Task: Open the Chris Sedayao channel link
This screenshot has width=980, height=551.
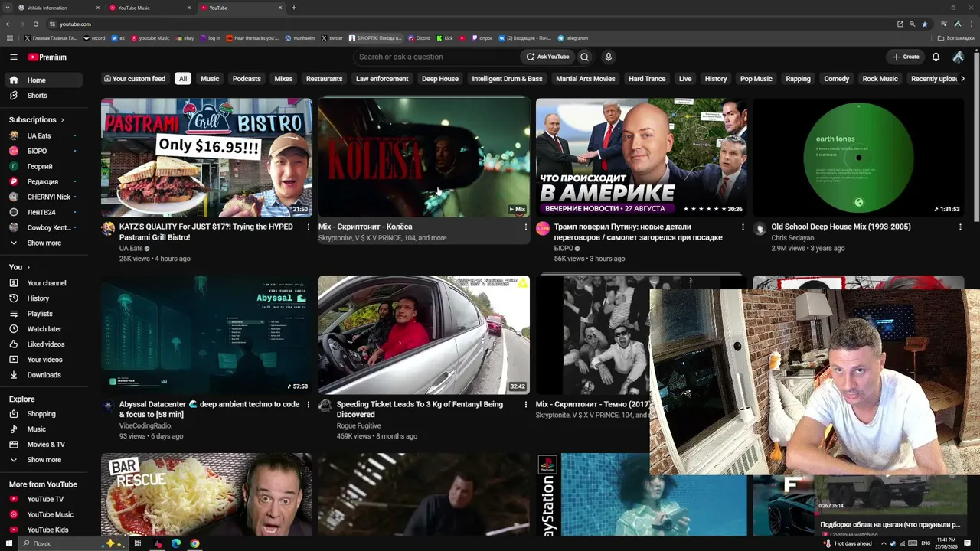Action: pyautogui.click(x=792, y=238)
